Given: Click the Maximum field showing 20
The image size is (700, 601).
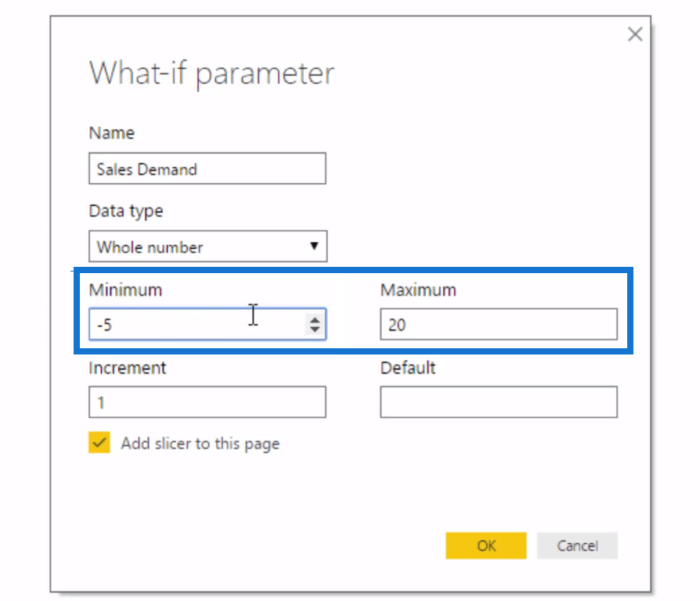Looking at the screenshot, I should point(499,325).
